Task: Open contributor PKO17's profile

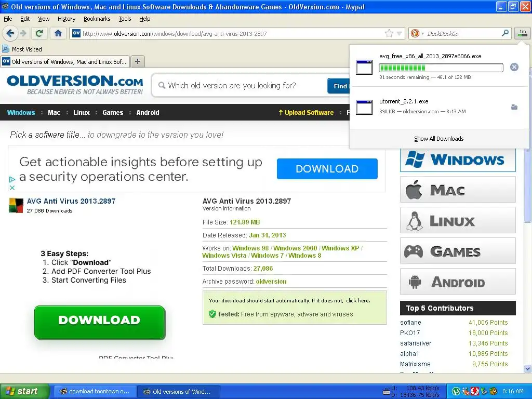Action: click(410, 333)
